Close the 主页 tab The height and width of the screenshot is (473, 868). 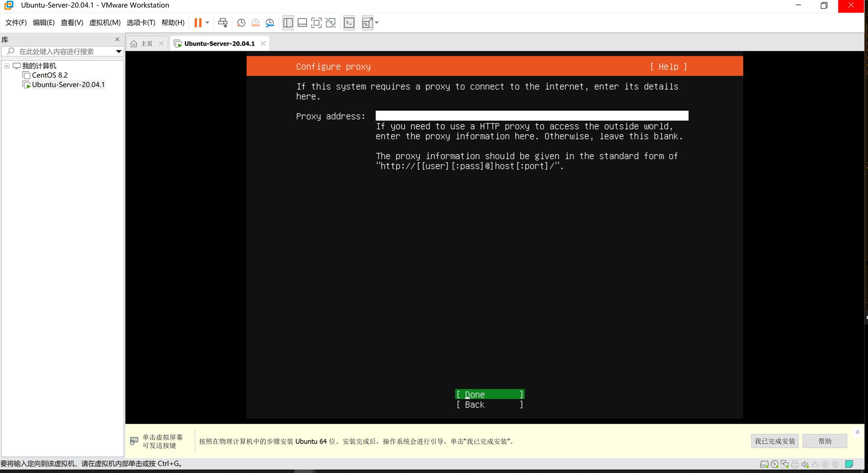(161, 44)
